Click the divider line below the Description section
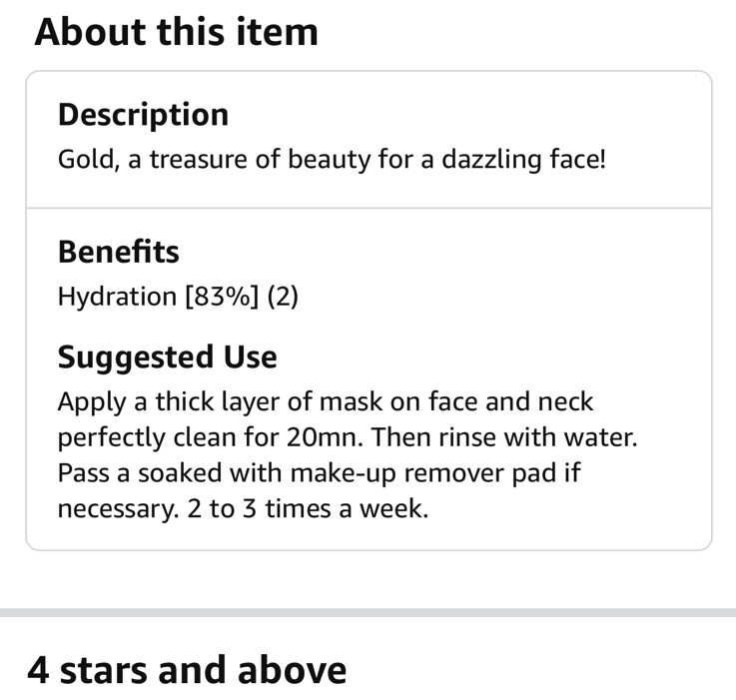Viewport: 736px width, 700px height. pyautogui.click(x=368, y=208)
